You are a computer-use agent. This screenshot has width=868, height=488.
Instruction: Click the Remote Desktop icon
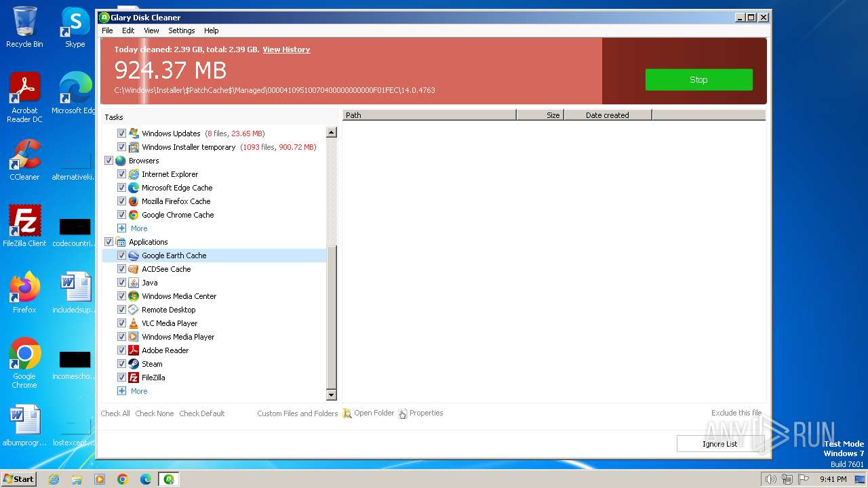click(134, 310)
